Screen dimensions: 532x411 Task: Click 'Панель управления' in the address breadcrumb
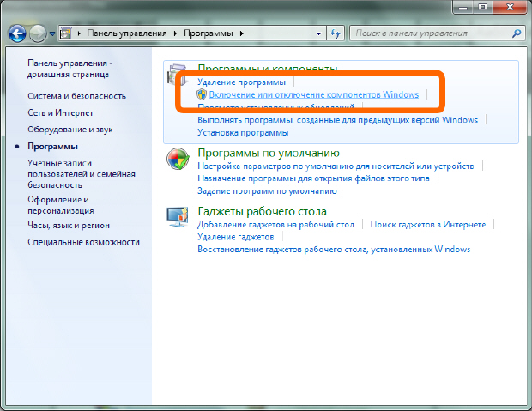tap(127, 33)
